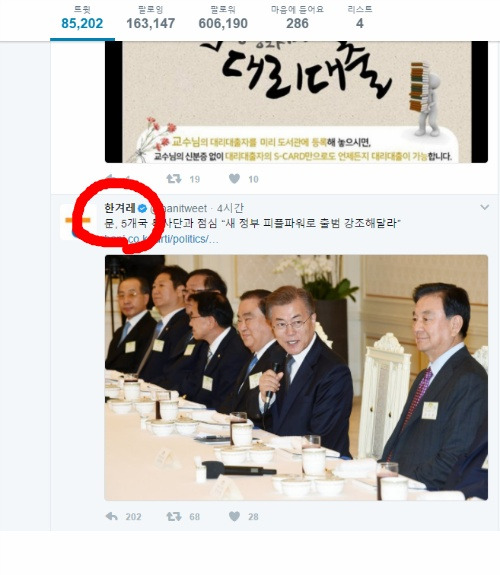Retweet the library post with 19 retweets
This screenshot has width=500, height=575.
point(174,179)
